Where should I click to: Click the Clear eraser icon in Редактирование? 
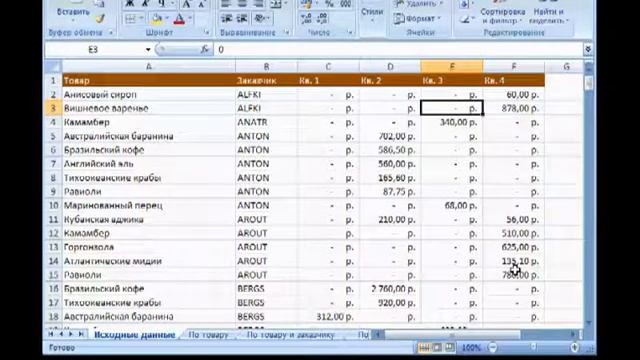(465, 19)
